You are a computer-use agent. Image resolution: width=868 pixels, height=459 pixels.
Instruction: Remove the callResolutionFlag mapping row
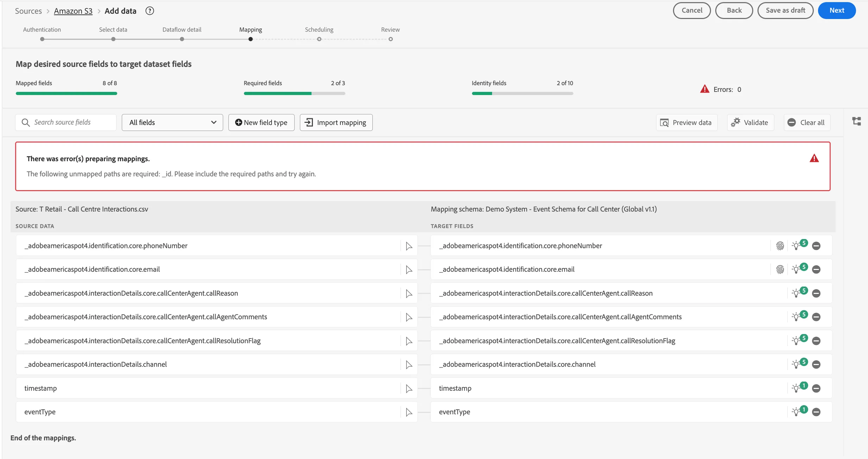816,341
